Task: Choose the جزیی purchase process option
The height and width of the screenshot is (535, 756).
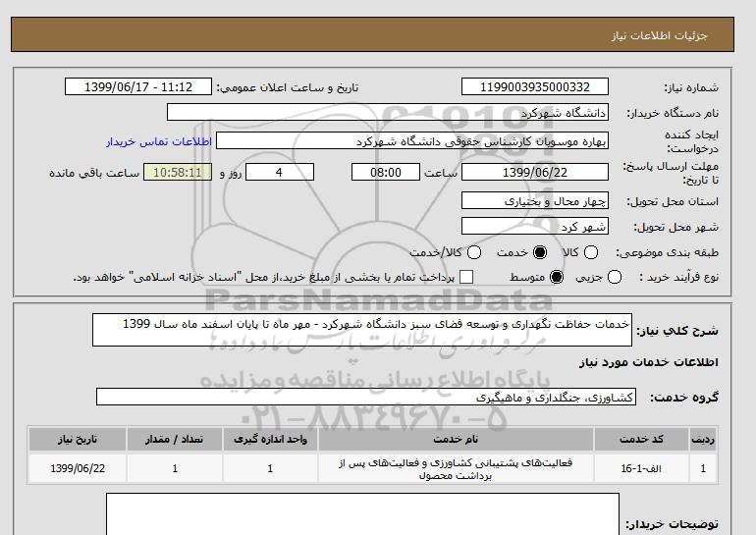Action: pos(615,277)
